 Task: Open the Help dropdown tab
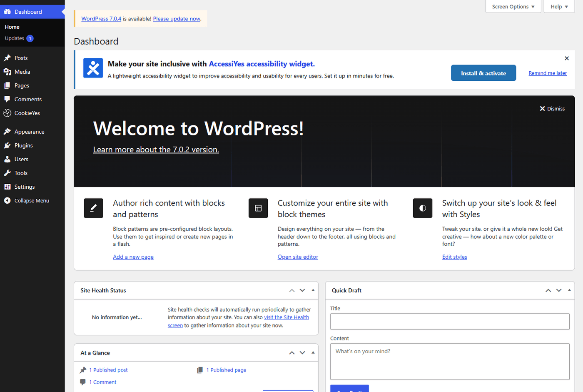559,7
